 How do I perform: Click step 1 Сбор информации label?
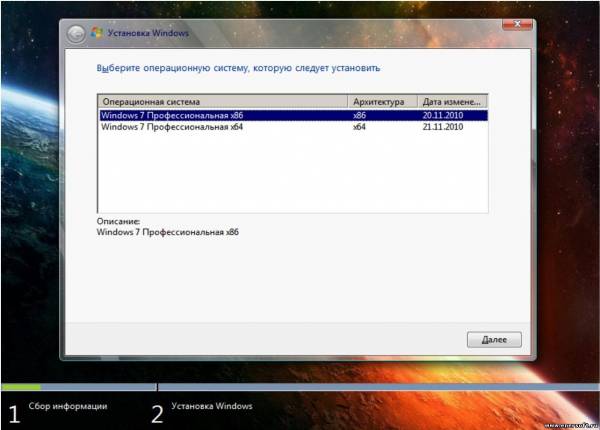tap(68, 406)
